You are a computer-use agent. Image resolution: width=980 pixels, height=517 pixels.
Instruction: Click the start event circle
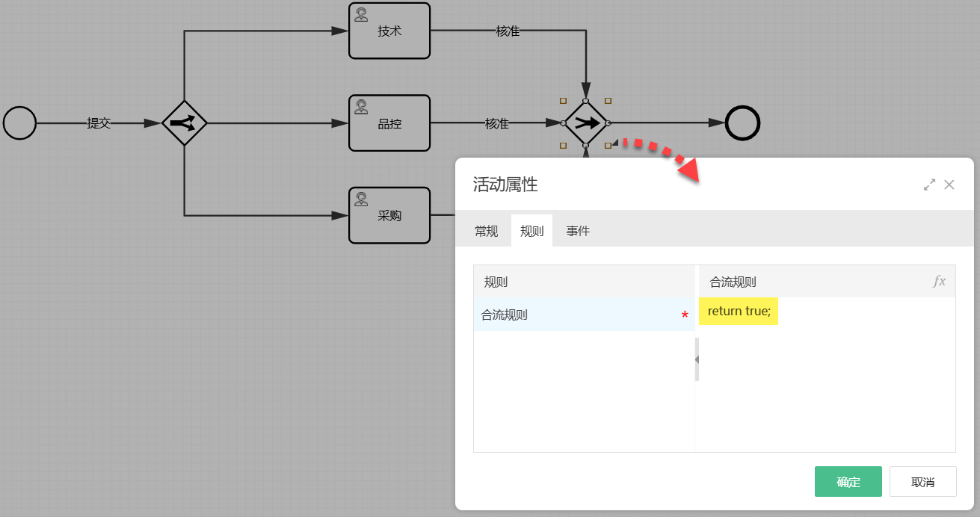(19, 123)
